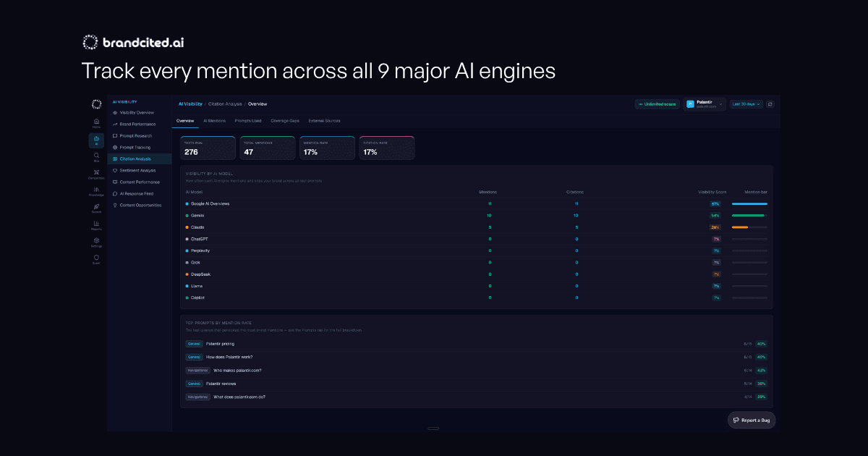Open the Prompts Used tab
The height and width of the screenshot is (456, 868).
(248, 121)
